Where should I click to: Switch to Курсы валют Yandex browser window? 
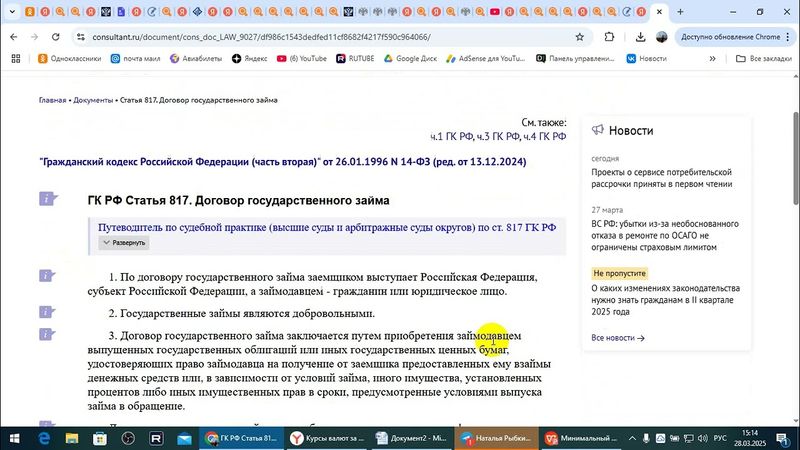pos(327,438)
